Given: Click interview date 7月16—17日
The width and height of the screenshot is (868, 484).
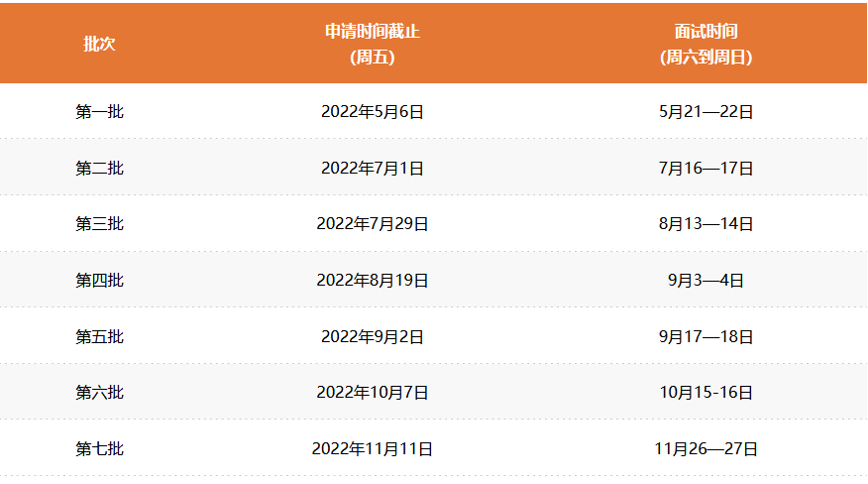Looking at the screenshot, I should click(705, 169).
